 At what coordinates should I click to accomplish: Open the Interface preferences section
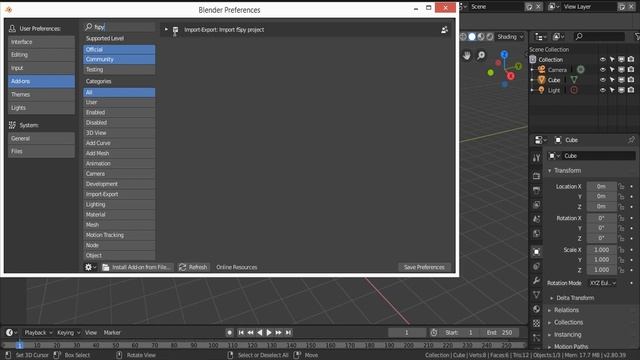click(41, 42)
